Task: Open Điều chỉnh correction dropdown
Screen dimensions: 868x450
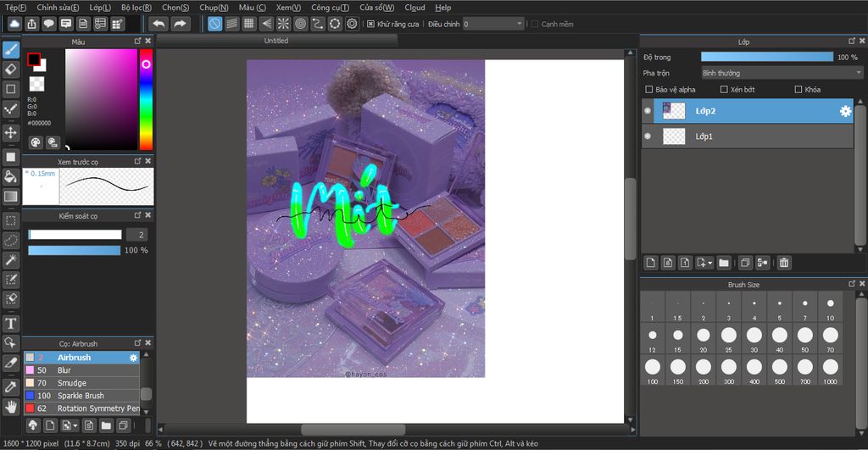Action: click(492, 24)
